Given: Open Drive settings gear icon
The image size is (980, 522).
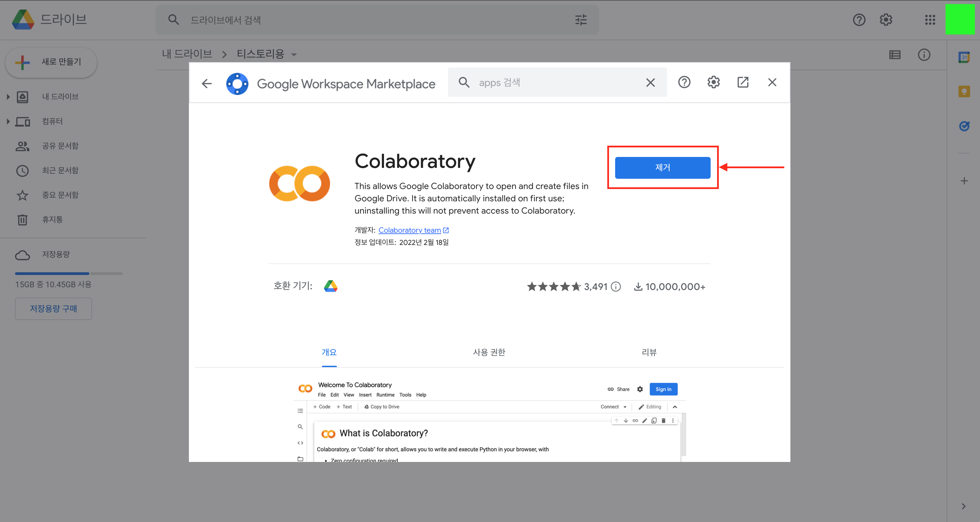Looking at the screenshot, I should (886, 20).
